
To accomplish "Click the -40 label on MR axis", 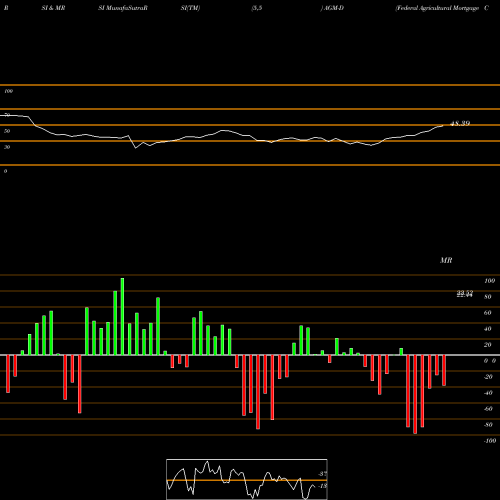I will pyautogui.click(x=488, y=393).
